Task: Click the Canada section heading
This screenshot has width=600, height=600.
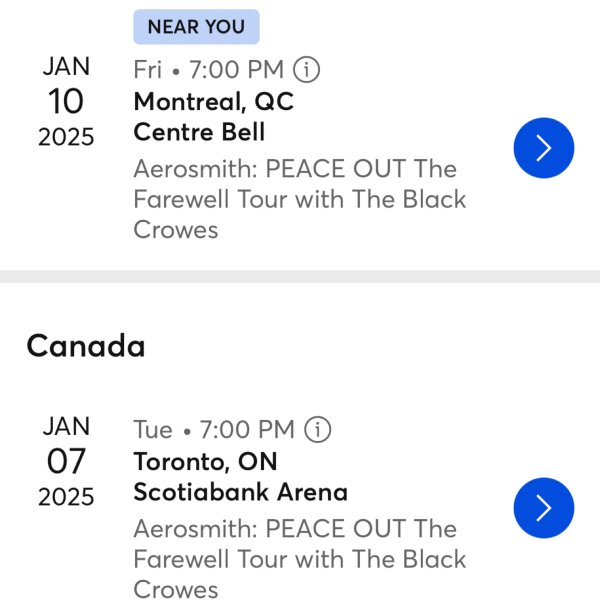Action: [x=86, y=346]
